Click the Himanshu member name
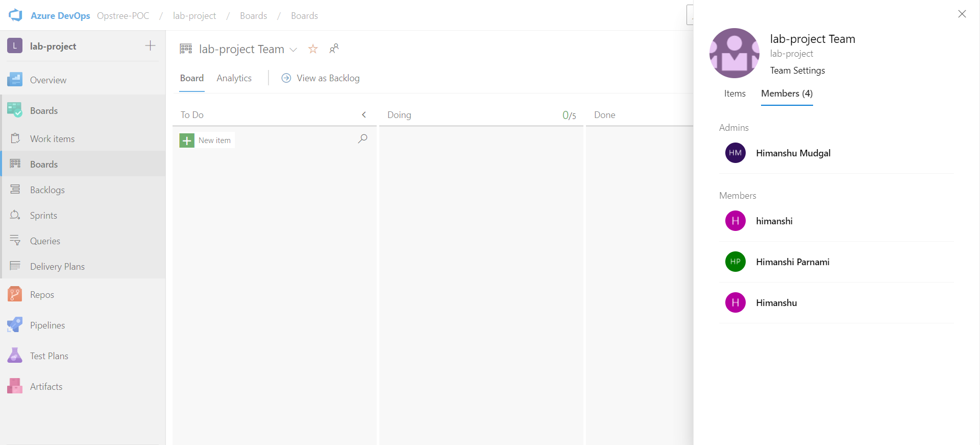Screen dimensions: 980x445 point(776,302)
